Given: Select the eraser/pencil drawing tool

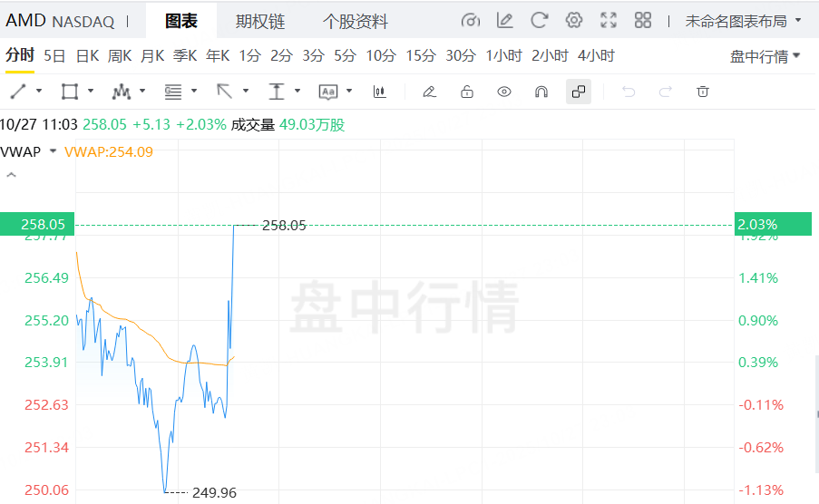Looking at the screenshot, I should point(429,92).
